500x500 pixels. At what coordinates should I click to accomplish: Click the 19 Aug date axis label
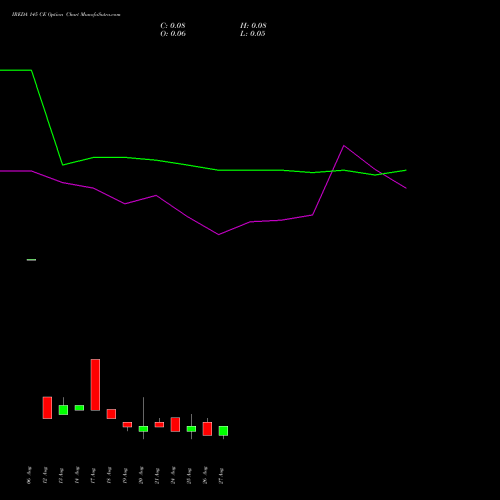click(x=125, y=475)
